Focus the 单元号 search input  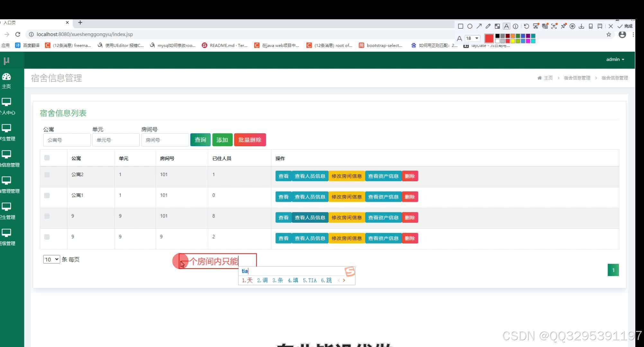pos(116,140)
